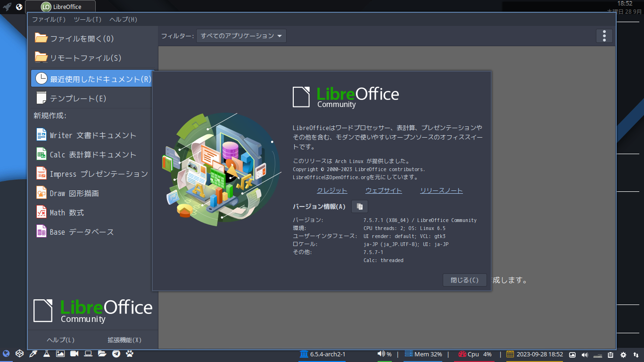Open the ウェブサイト link
Image resolution: width=644 pixels, height=362 pixels.
coord(384,190)
